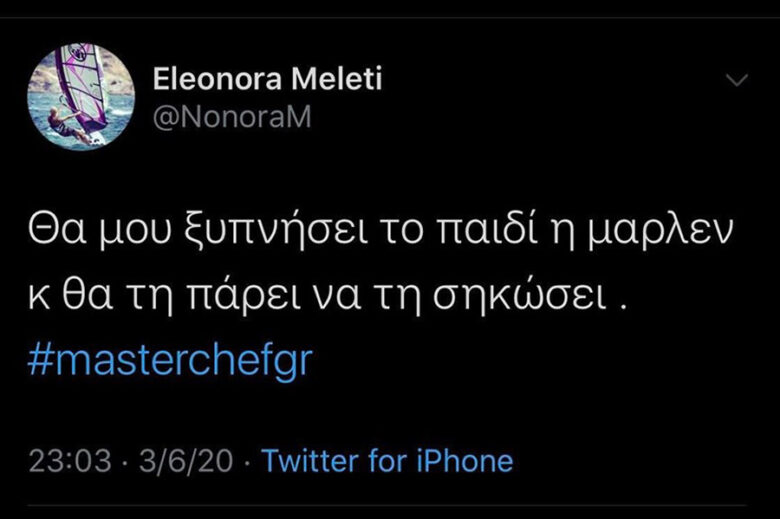Screen dimensions: 780x519
Task: Open the tweet options chevron menu
Action: coord(736,80)
